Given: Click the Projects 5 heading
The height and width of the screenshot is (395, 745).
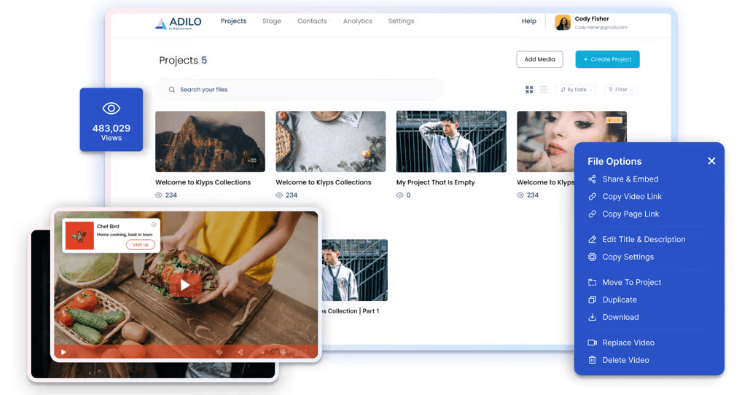Looking at the screenshot, I should [x=183, y=60].
